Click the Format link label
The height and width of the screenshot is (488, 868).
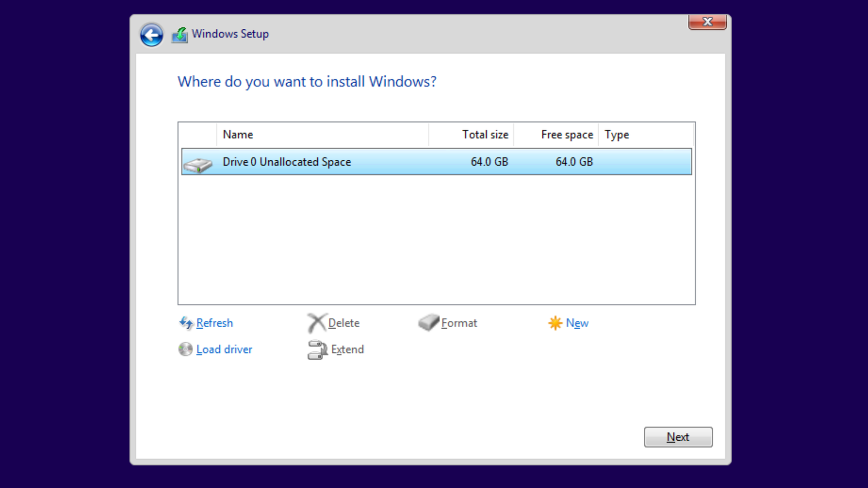[x=459, y=323]
